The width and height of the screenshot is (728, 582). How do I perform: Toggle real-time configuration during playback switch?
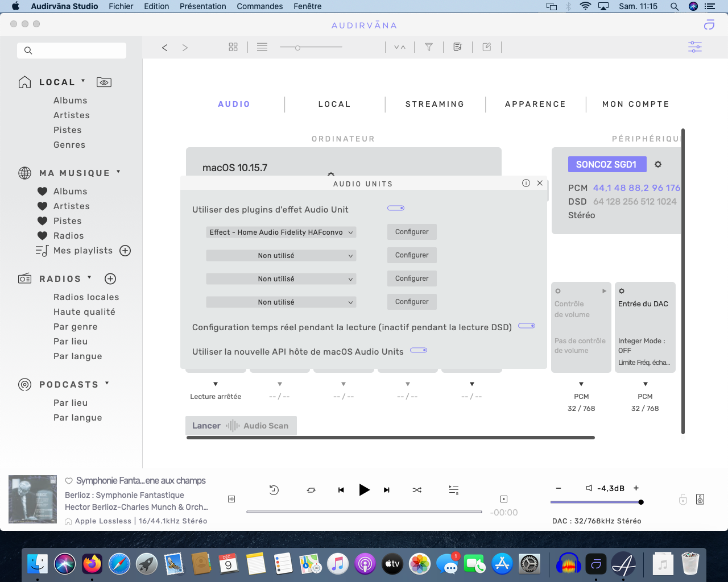pyautogui.click(x=527, y=326)
